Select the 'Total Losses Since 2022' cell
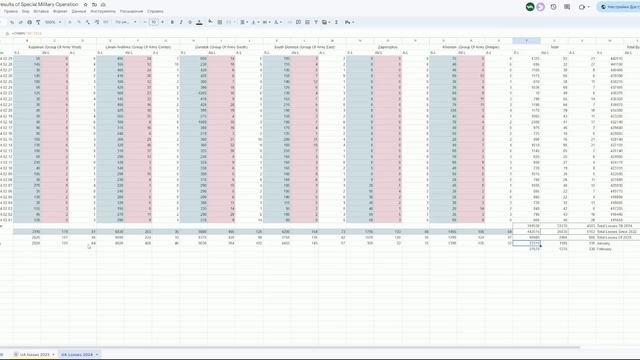640x360 pixels. (x=618, y=231)
